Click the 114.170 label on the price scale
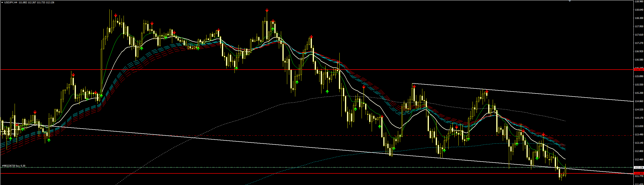 point(639,118)
